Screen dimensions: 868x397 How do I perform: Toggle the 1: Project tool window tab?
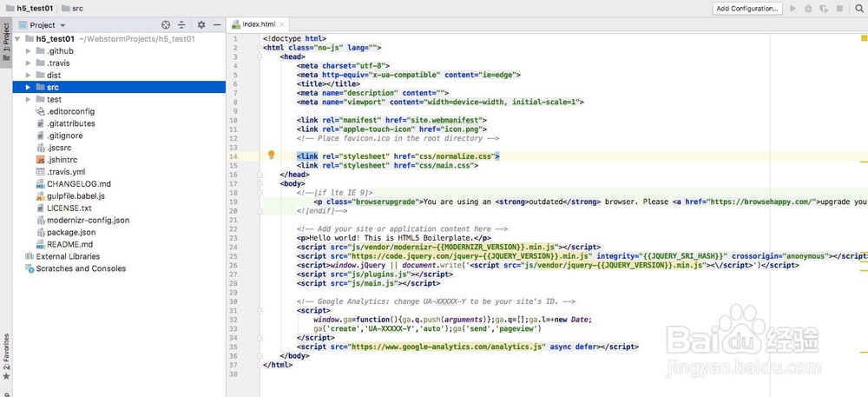pyautogui.click(x=6, y=43)
